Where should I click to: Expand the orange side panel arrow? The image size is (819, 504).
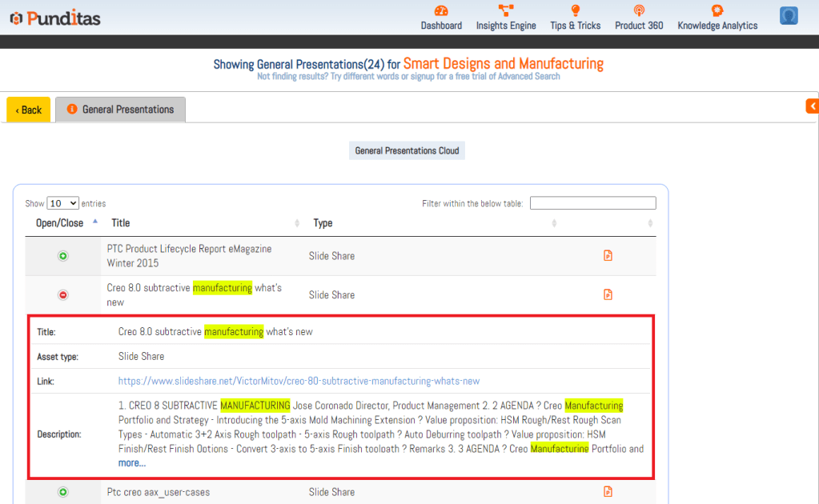click(x=812, y=106)
